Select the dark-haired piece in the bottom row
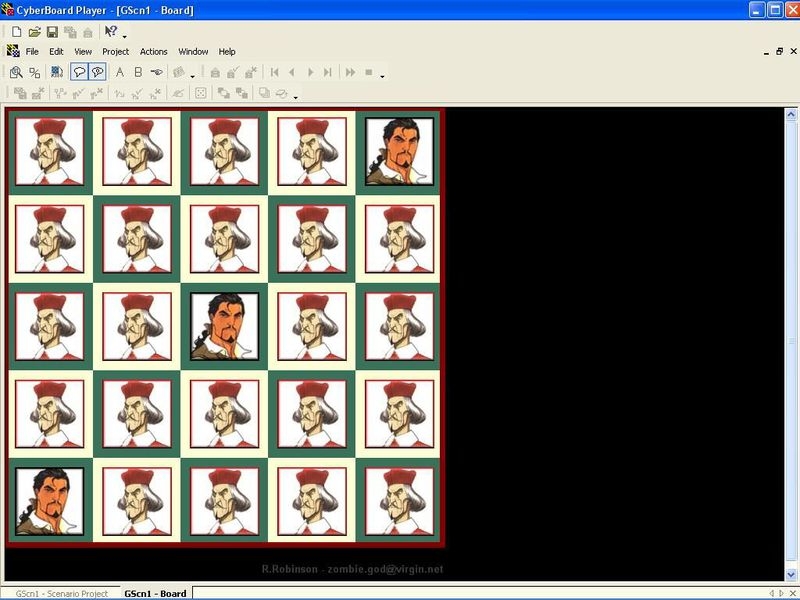The height and width of the screenshot is (600, 800). 49,501
